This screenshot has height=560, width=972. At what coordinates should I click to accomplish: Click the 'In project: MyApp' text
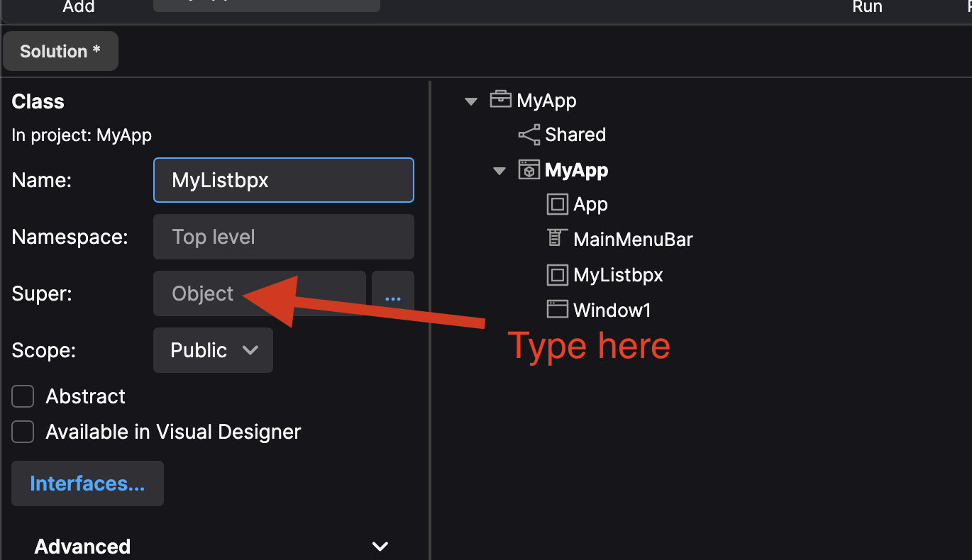[x=82, y=135]
